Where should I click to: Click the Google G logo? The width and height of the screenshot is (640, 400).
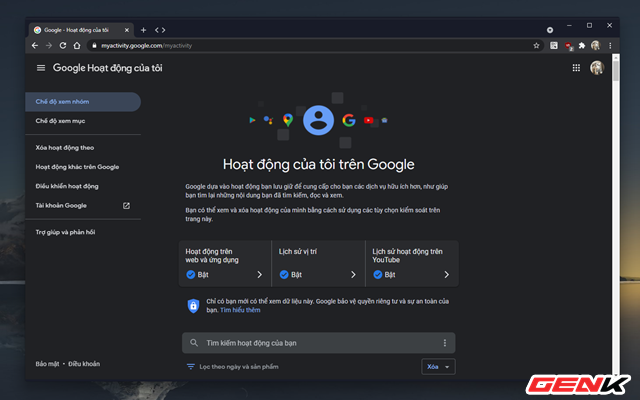[x=349, y=120]
